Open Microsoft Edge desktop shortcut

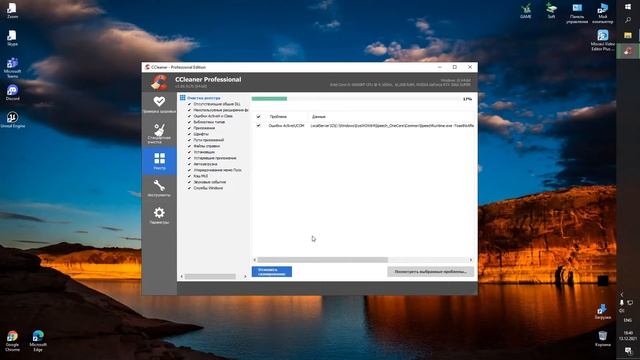coord(38,341)
